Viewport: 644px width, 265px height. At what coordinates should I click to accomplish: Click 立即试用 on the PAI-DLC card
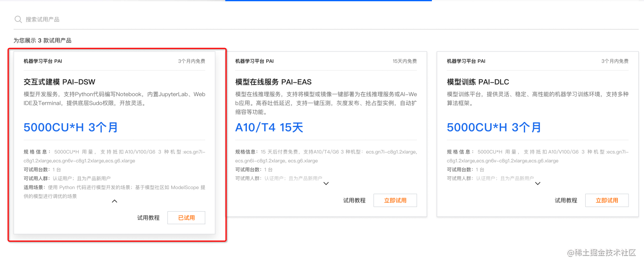tap(607, 200)
